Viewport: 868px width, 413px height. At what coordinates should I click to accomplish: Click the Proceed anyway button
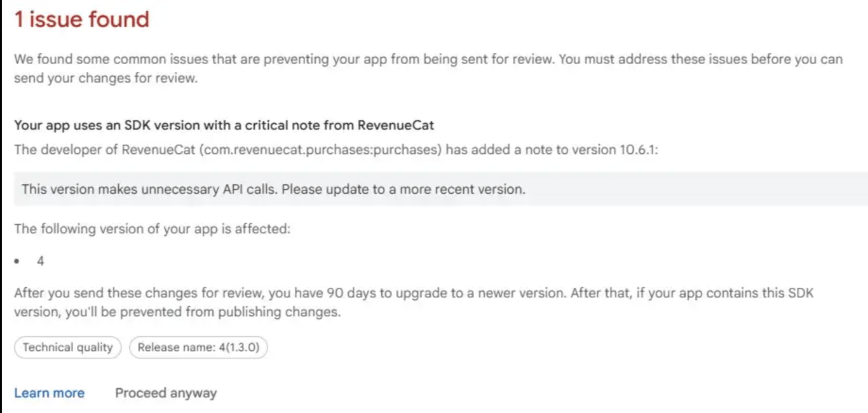pos(166,393)
